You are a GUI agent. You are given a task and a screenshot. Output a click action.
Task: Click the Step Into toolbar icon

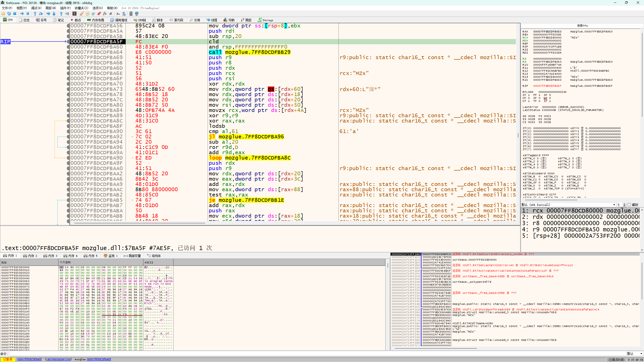point(35,14)
